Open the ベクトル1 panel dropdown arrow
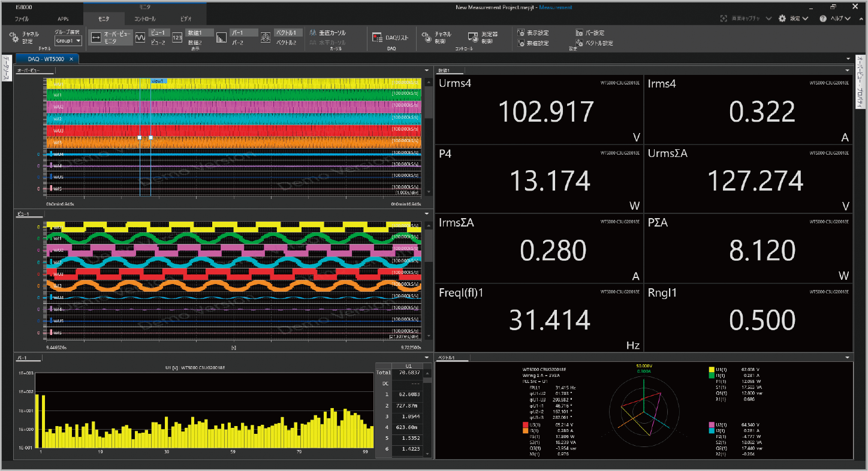 pyautogui.click(x=848, y=358)
